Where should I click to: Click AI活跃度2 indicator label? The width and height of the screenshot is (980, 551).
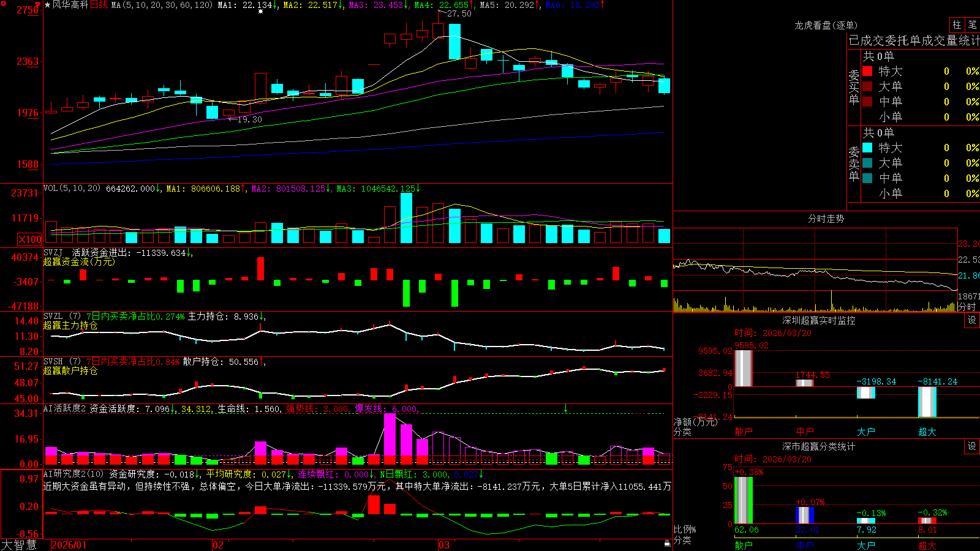tap(64, 408)
